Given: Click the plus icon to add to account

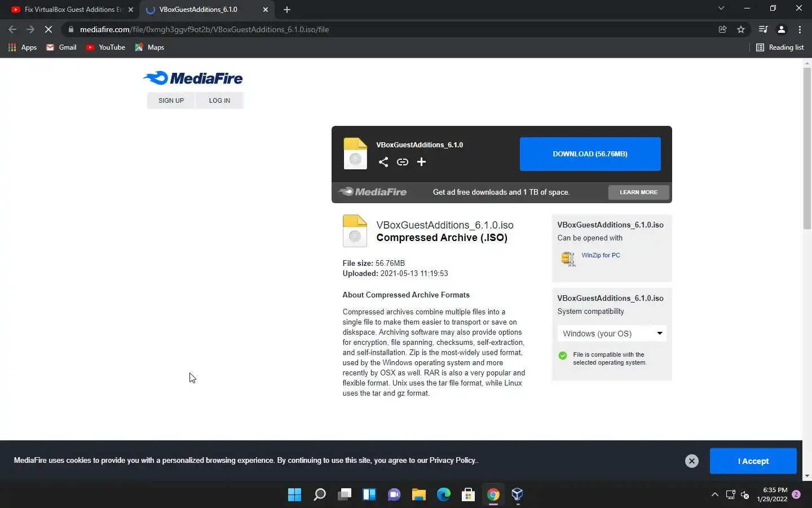Looking at the screenshot, I should click(x=421, y=162).
